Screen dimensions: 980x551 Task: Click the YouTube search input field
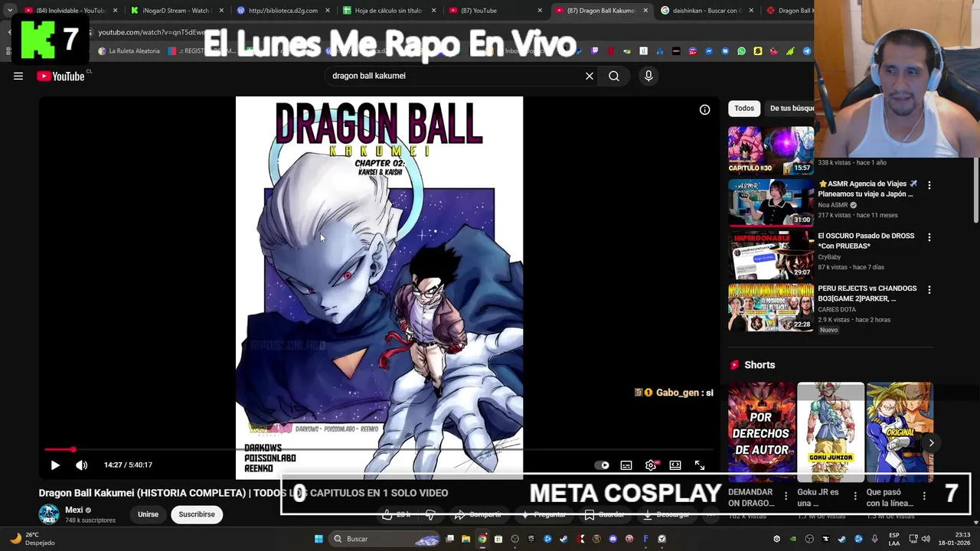[452, 76]
